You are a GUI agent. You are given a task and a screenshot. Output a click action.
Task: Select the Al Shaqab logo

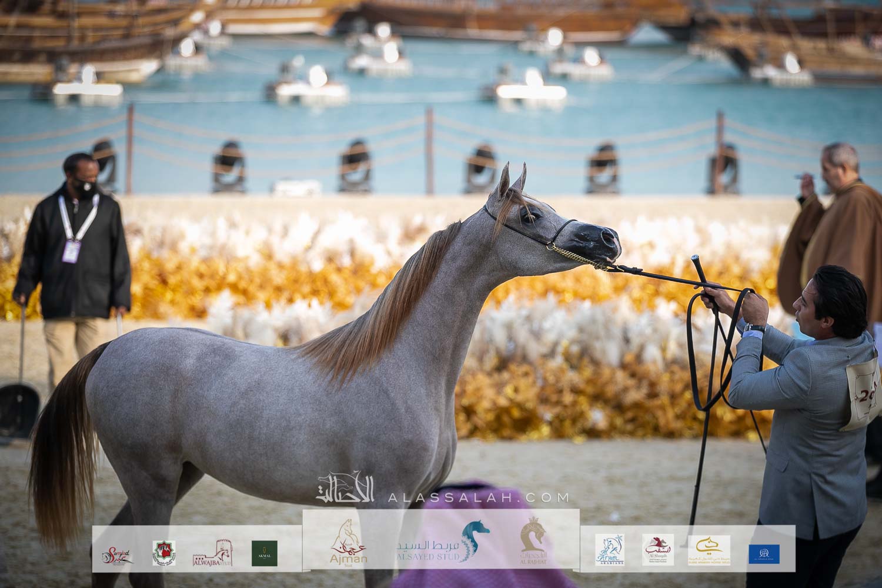tap(658, 549)
